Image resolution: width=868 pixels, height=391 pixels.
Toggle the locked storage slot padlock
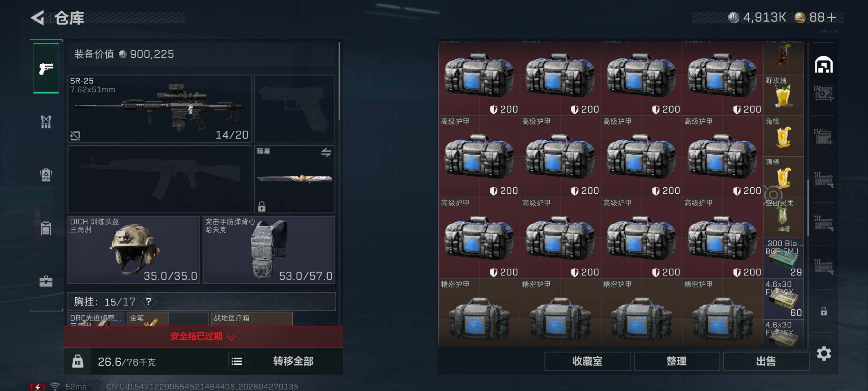(x=824, y=311)
